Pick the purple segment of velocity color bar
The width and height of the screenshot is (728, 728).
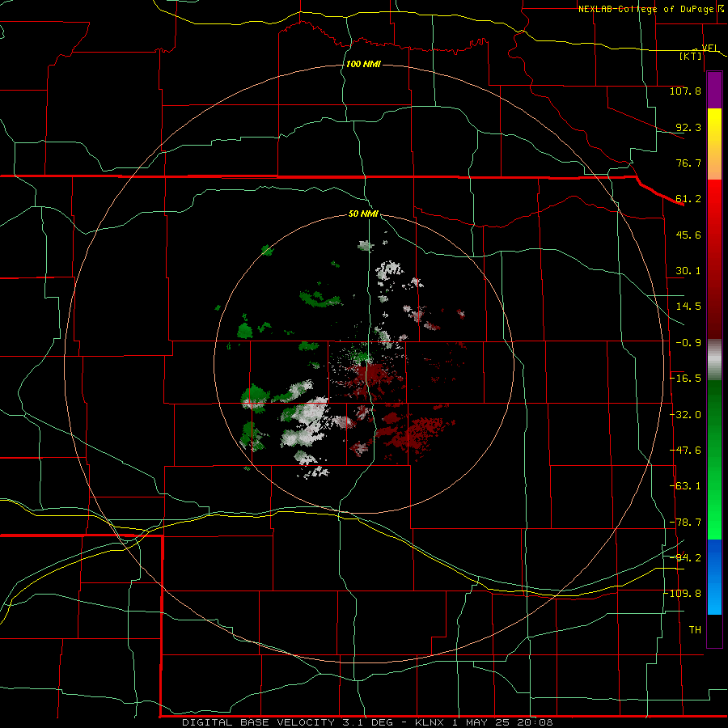click(x=714, y=91)
